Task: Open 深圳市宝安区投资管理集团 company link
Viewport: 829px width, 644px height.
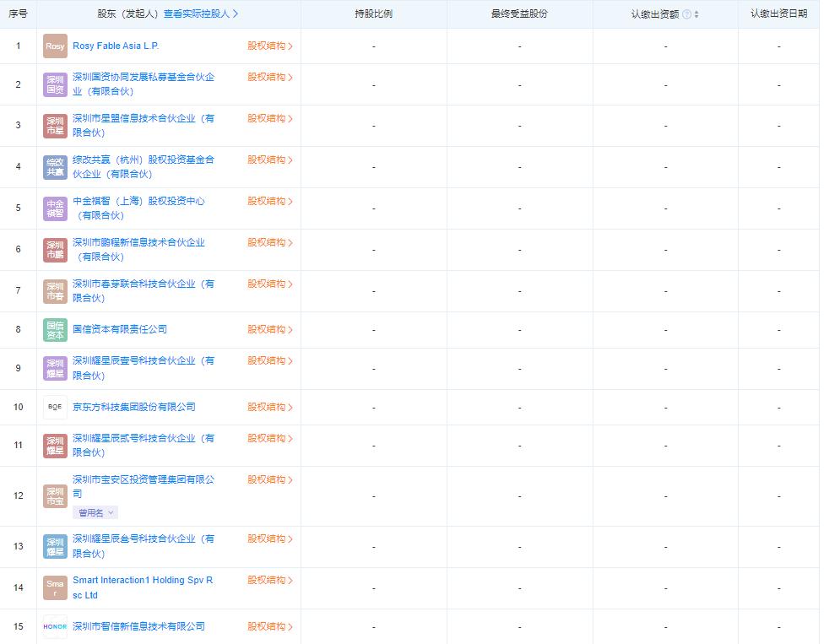Action: coord(143,480)
